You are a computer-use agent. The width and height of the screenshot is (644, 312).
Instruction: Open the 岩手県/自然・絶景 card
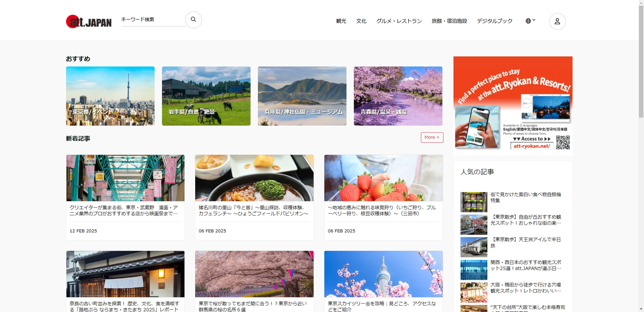pyautogui.click(x=206, y=96)
